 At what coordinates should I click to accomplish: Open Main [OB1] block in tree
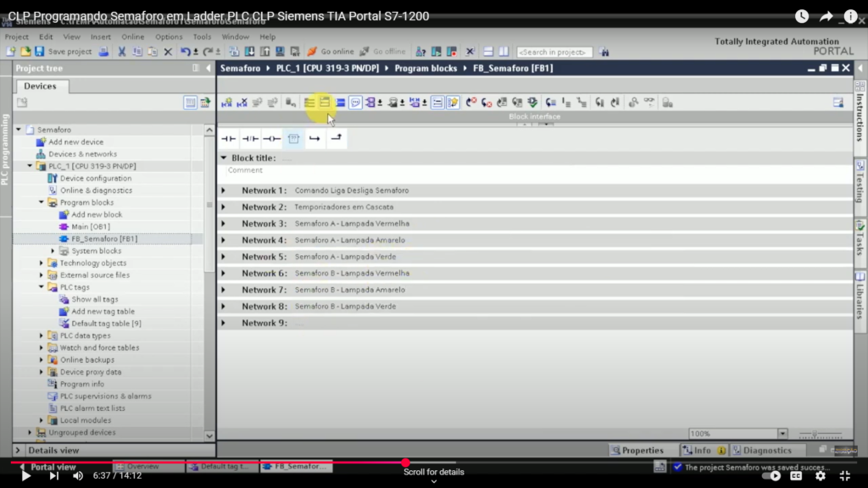coord(90,226)
